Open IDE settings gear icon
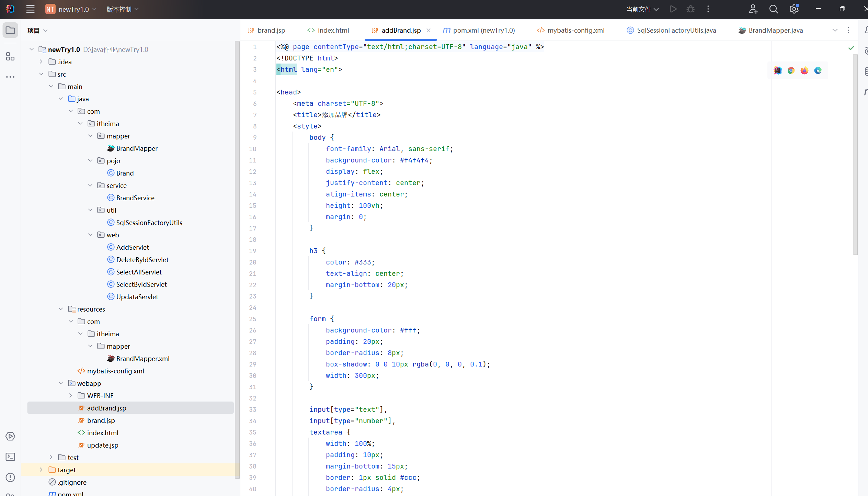868x496 pixels. (794, 9)
